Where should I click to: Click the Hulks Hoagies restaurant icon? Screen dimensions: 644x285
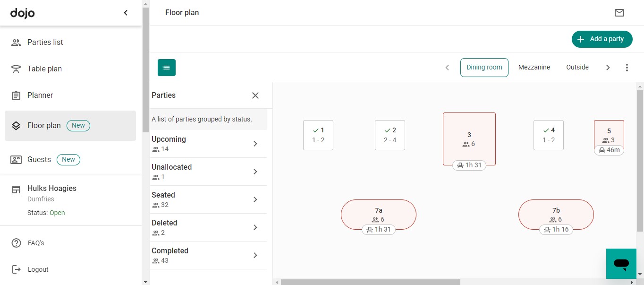[16, 188]
